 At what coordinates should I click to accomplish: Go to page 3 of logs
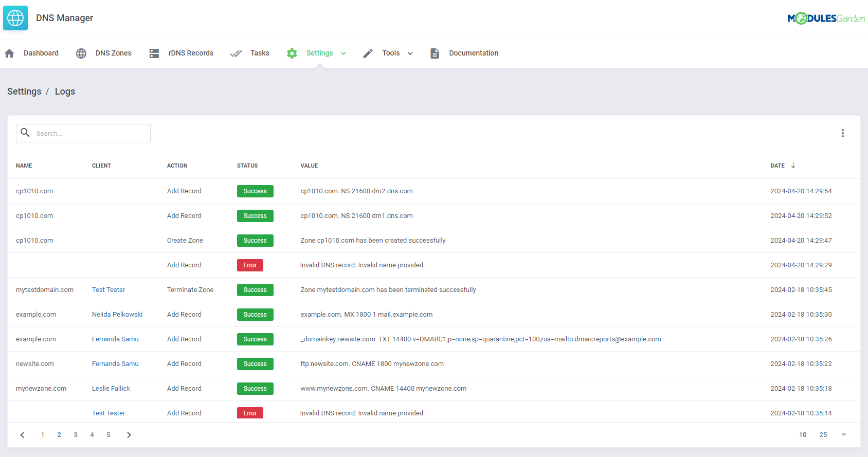click(x=76, y=435)
